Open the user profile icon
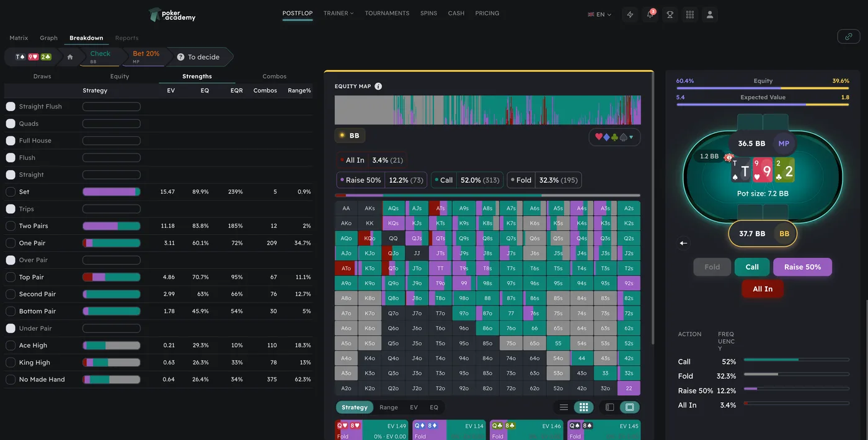The width and height of the screenshot is (868, 440). 710,14
